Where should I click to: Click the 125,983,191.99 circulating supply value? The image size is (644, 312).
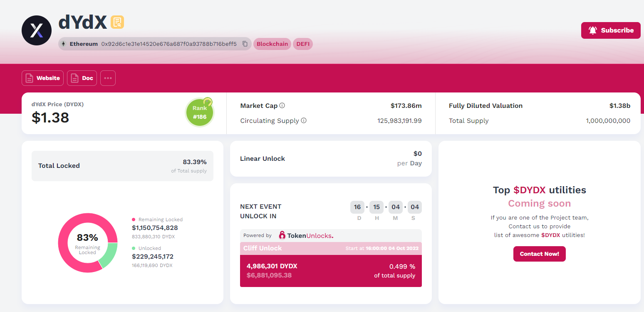click(x=399, y=121)
